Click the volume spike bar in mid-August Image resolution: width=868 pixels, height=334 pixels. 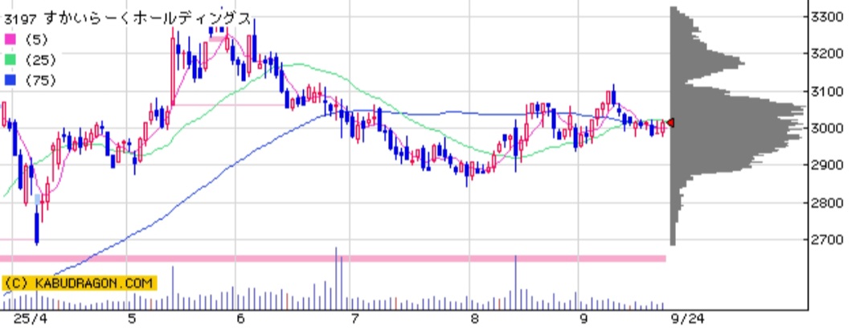[516, 282]
